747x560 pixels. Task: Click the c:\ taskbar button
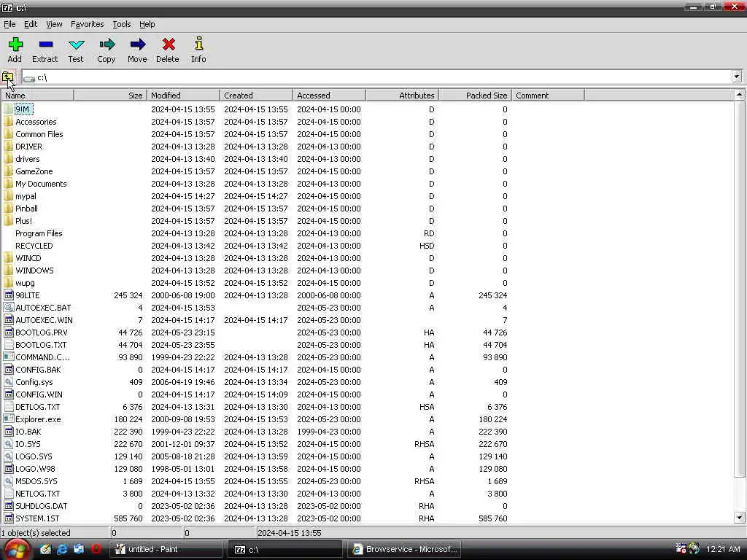(285, 550)
